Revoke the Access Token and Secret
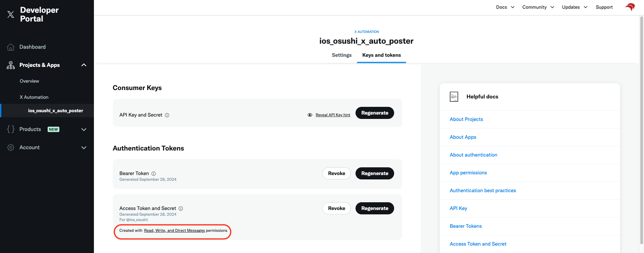 (336, 208)
